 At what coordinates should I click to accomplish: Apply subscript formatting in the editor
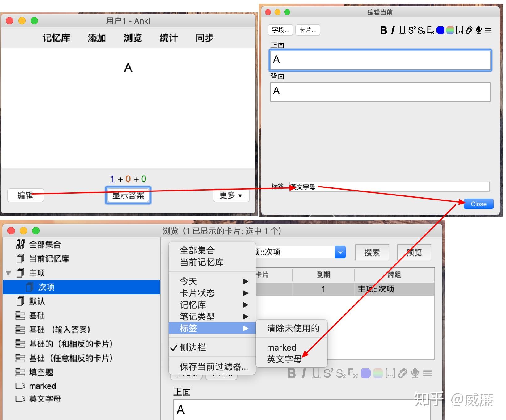coord(421,30)
